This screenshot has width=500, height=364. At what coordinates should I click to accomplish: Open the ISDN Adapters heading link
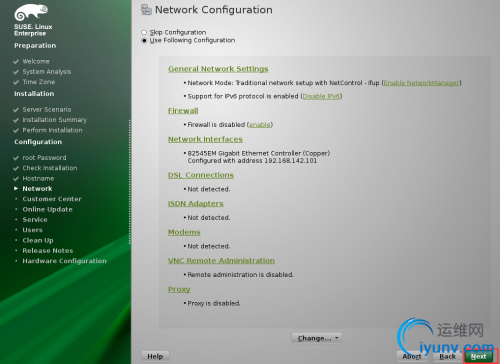195,204
